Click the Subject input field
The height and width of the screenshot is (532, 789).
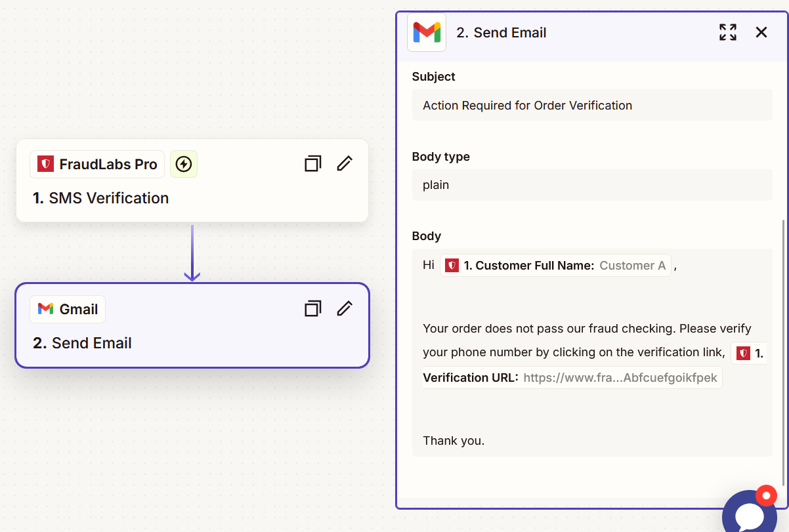[591, 105]
